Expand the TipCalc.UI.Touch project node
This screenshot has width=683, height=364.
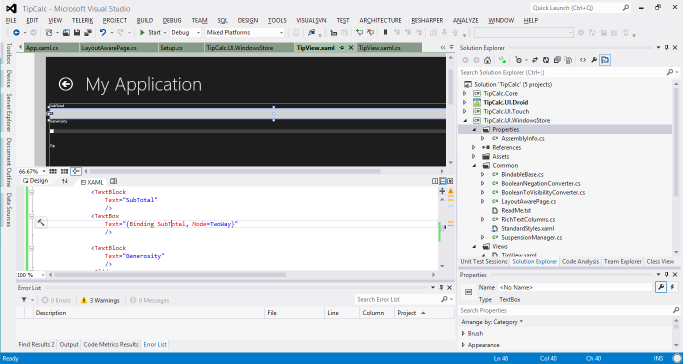[x=464, y=111]
